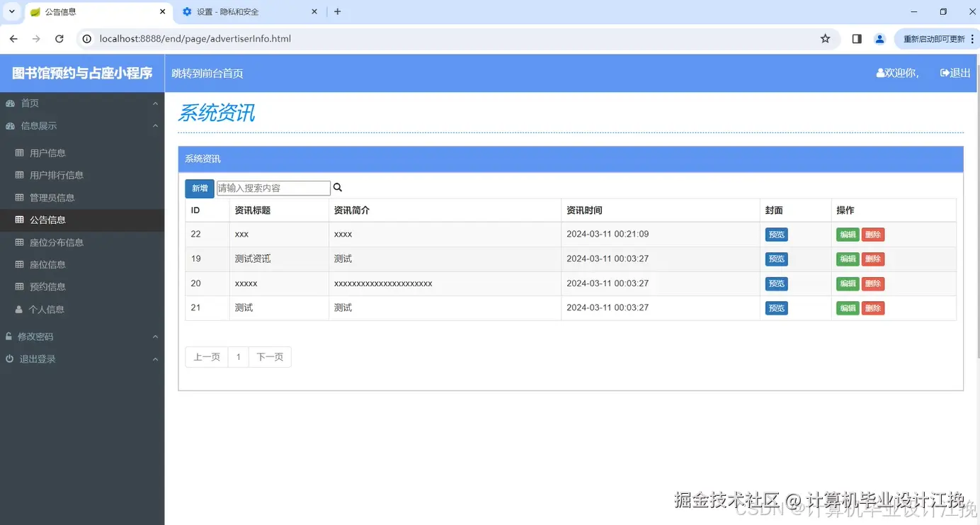Collapse the 首页 menu chevron
This screenshot has width=980, height=525.
[155, 103]
